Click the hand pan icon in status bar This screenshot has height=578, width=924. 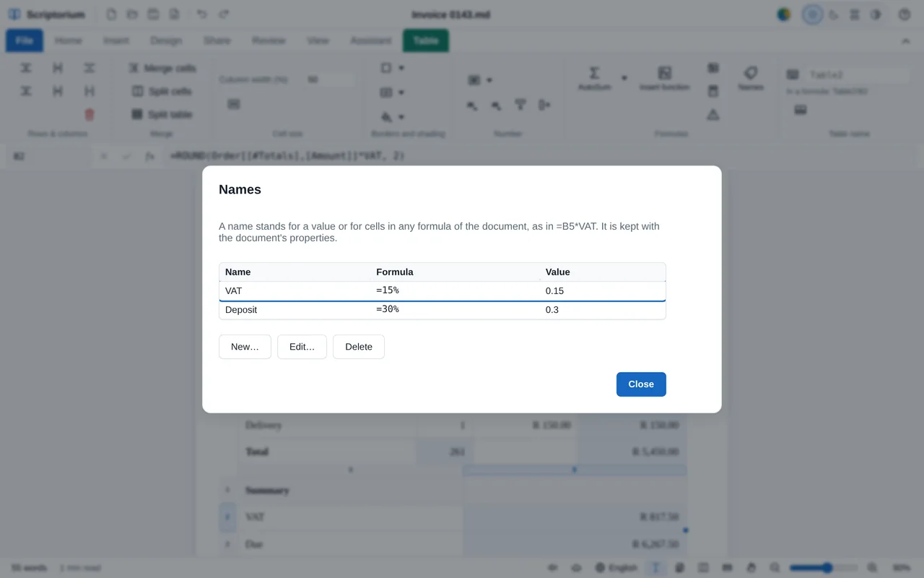[x=751, y=568]
